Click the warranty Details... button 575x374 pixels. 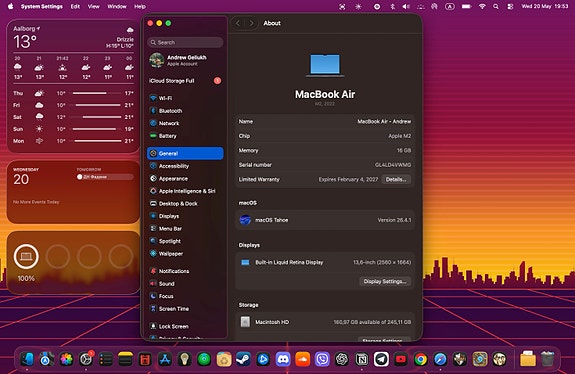[x=396, y=179]
